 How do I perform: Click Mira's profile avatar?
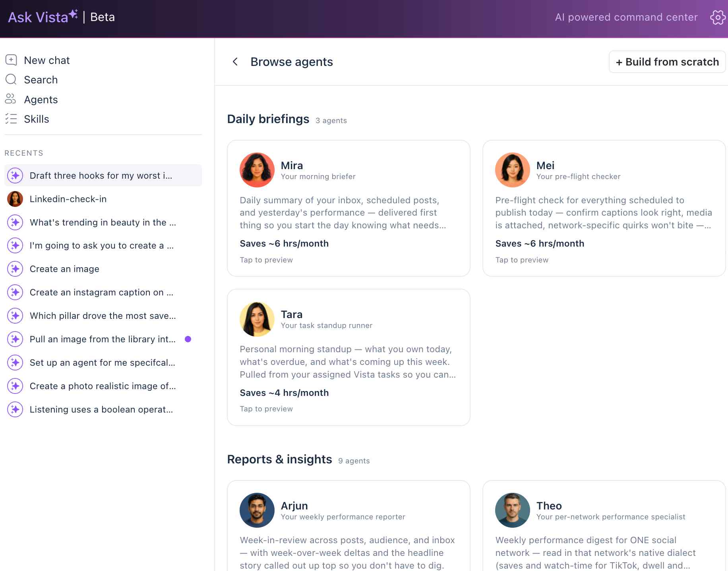click(257, 170)
